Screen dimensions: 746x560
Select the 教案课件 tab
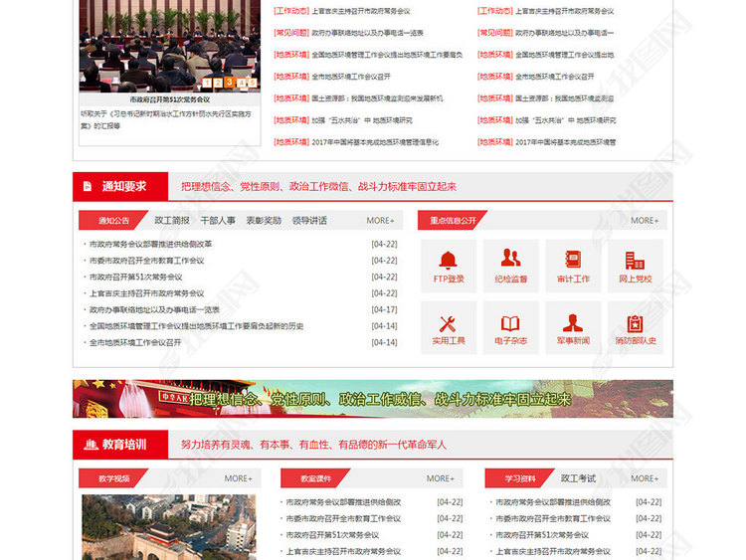[315, 478]
